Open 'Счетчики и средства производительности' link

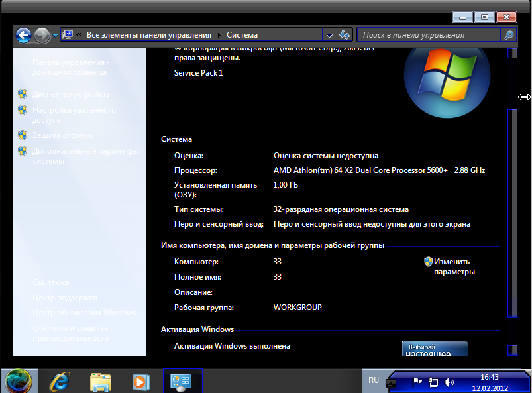[71, 333]
